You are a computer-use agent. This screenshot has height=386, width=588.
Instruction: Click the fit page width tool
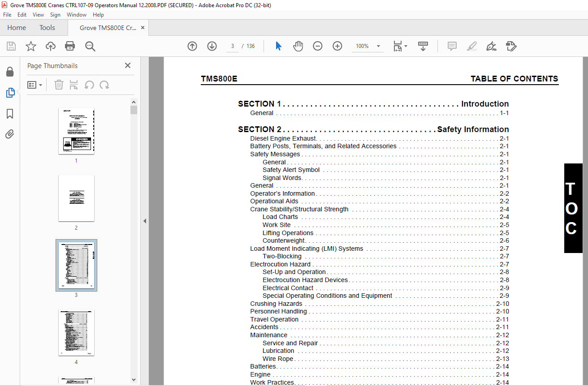coord(398,46)
